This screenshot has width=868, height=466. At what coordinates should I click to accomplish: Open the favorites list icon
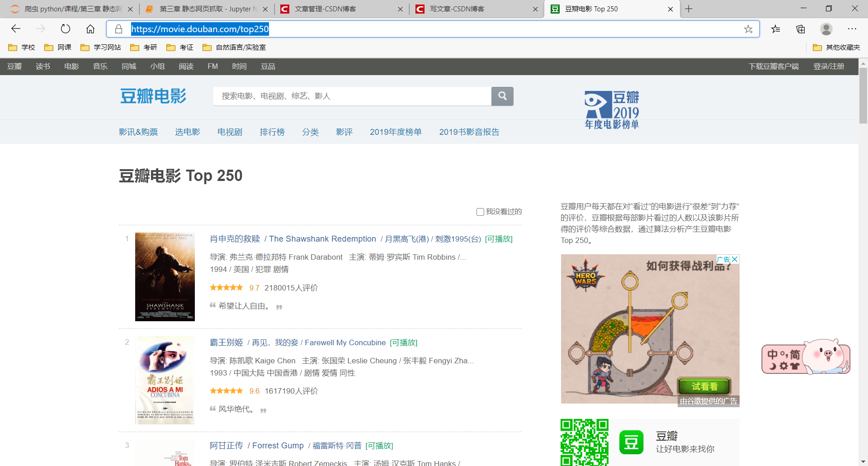pos(776,29)
